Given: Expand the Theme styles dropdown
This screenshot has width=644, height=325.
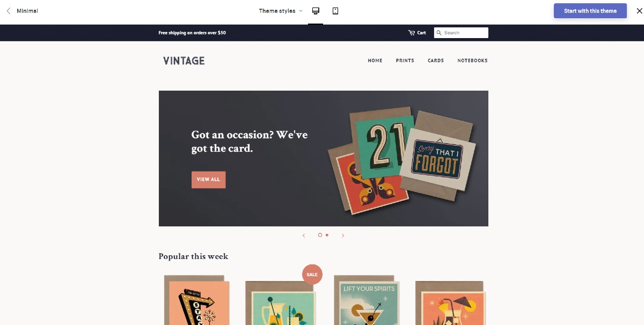Looking at the screenshot, I should (x=281, y=11).
